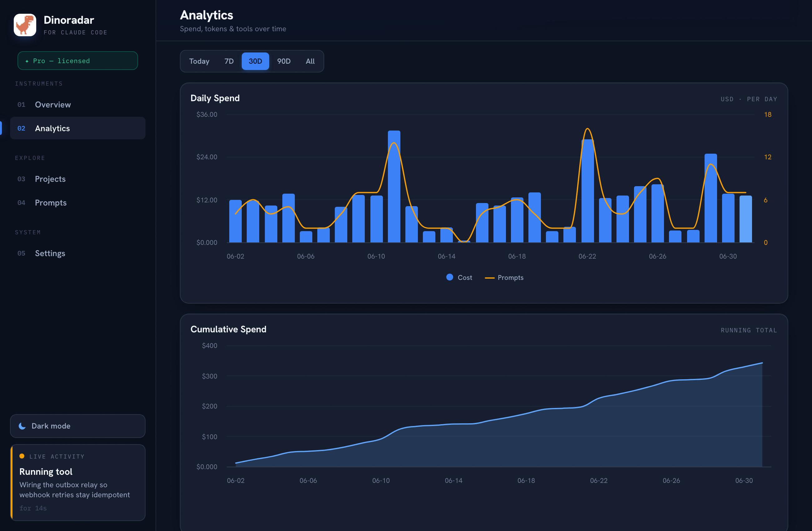Open Settings from the sidebar
This screenshot has width=812, height=531.
point(78,253)
